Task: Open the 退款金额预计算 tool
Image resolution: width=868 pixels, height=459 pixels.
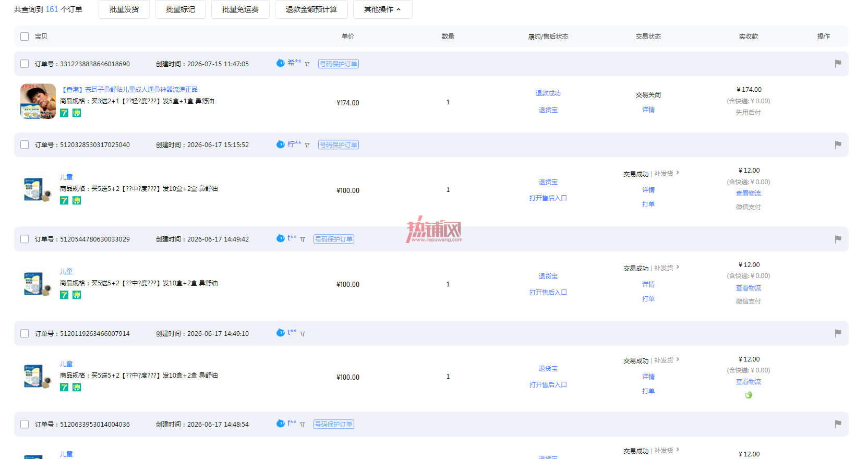Action: 311,9
